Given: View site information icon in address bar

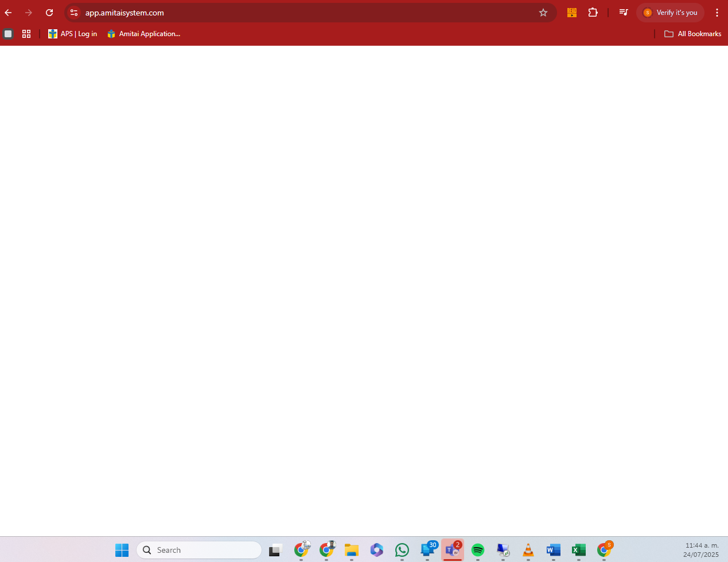Looking at the screenshot, I should [74, 13].
